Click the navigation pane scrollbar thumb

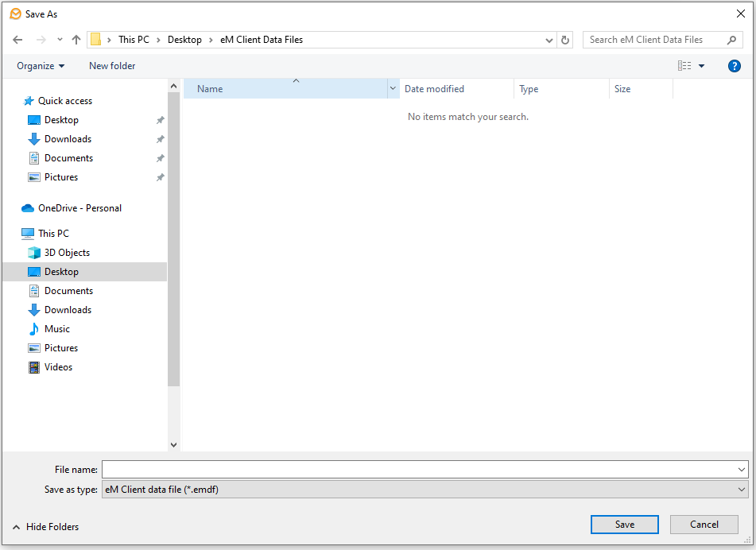[x=173, y=239]
